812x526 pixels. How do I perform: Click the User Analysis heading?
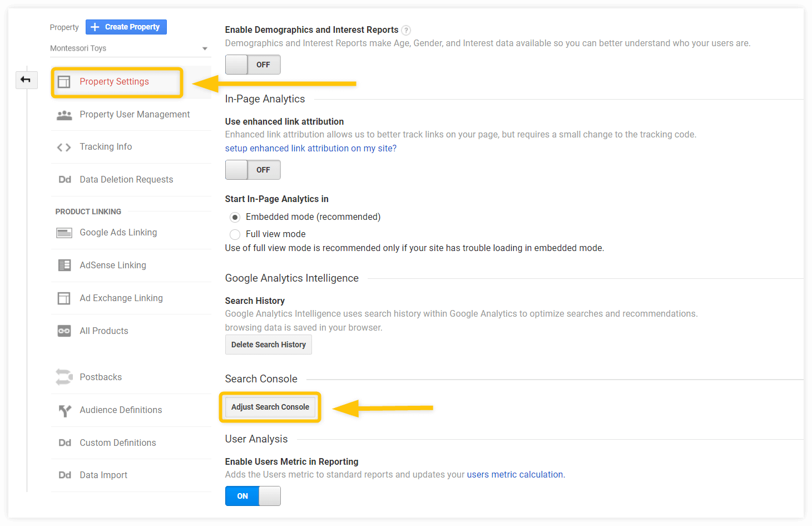[x=256, y=439]
